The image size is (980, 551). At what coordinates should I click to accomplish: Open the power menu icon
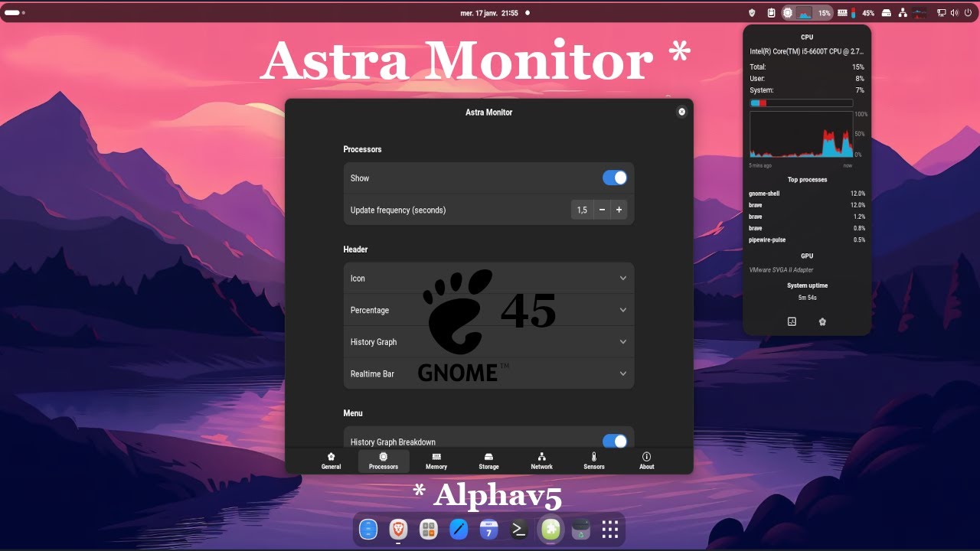coord(968,13)
